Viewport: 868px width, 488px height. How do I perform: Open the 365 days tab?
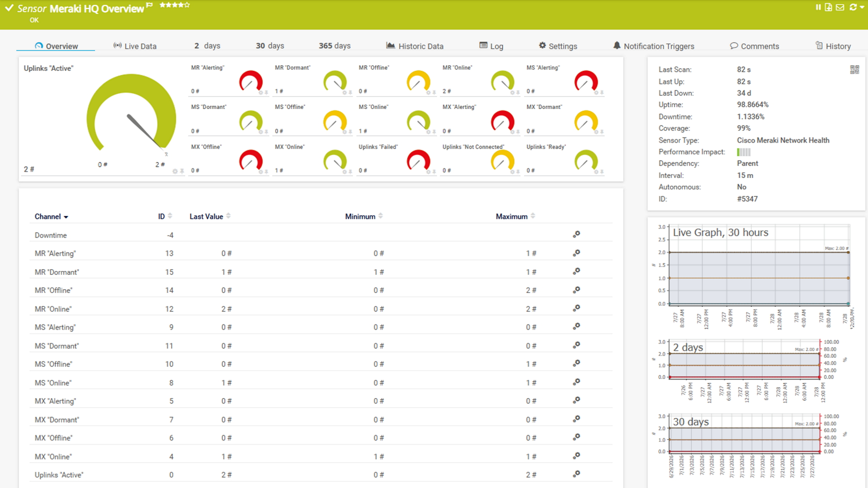335,46
